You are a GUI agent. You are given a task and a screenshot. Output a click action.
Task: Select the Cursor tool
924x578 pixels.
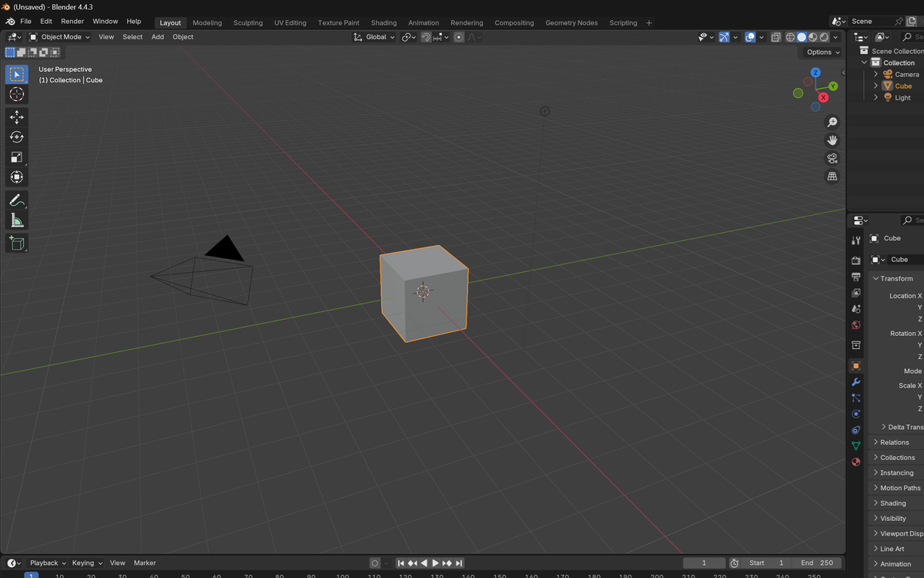coord(16,94)
